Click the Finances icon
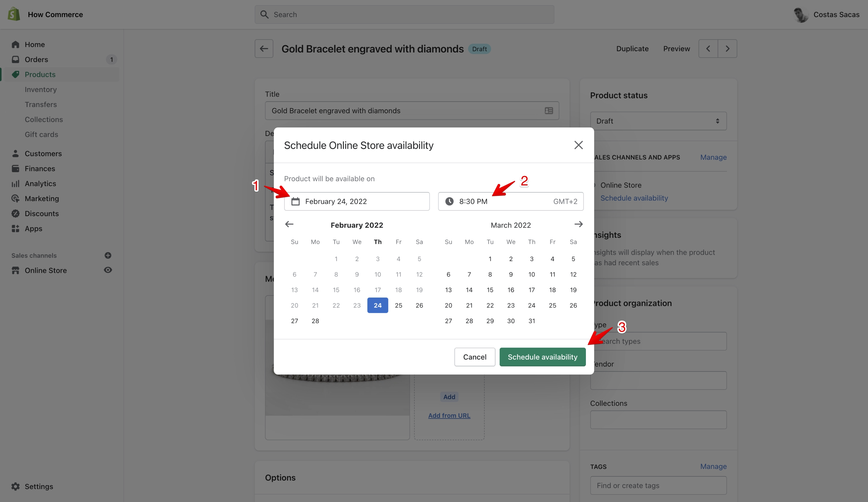The width and height of the screenshot is (868, 502). point(15,169)
